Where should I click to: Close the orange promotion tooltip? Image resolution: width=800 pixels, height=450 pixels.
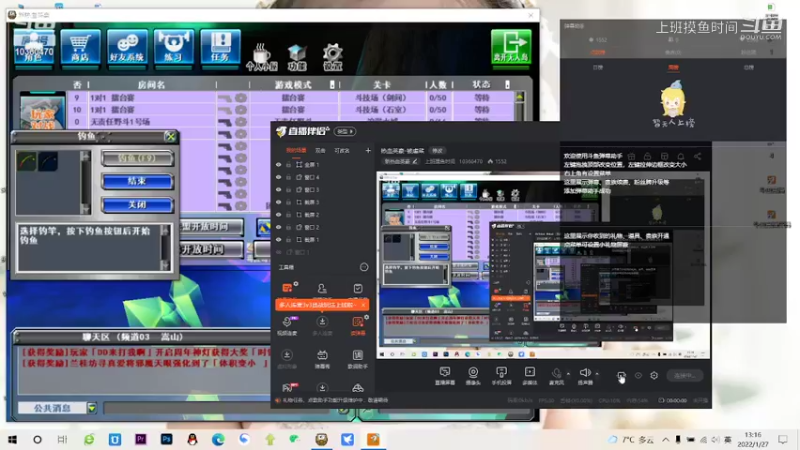[363, 305]
